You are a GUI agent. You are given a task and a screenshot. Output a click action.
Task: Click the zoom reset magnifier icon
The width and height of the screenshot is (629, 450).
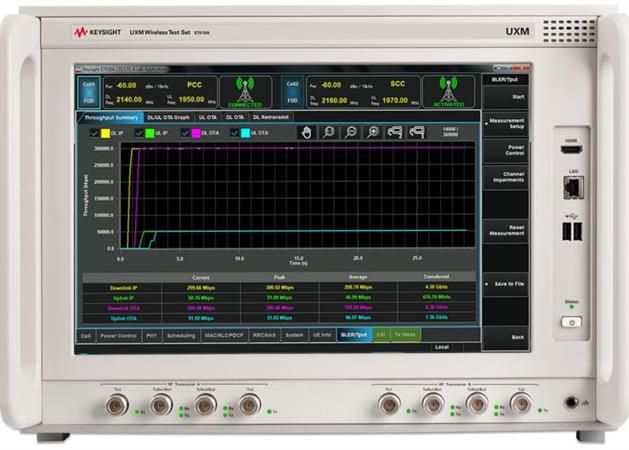click(x=329, y=132)
